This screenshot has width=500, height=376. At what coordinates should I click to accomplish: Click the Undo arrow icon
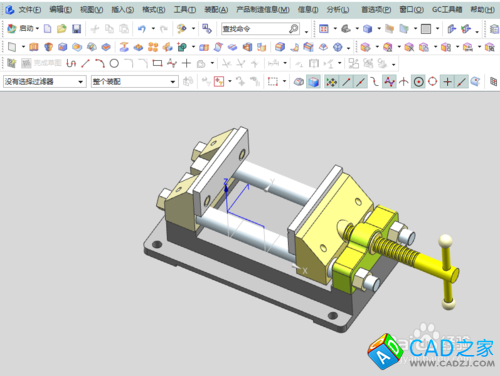(142, 29)
